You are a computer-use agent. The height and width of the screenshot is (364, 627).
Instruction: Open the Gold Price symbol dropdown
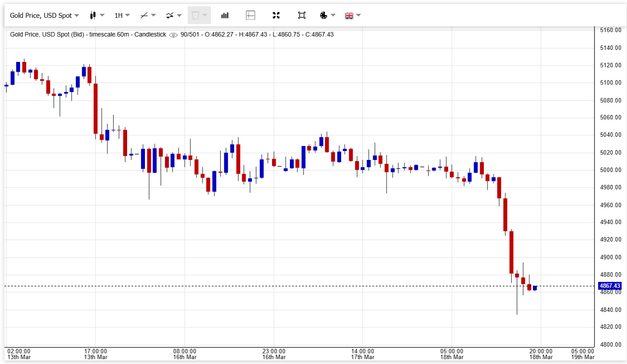44,15
